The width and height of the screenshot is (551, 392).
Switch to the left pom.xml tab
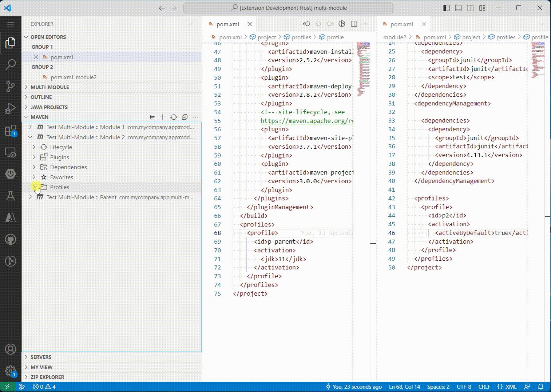tap(227, 24)
